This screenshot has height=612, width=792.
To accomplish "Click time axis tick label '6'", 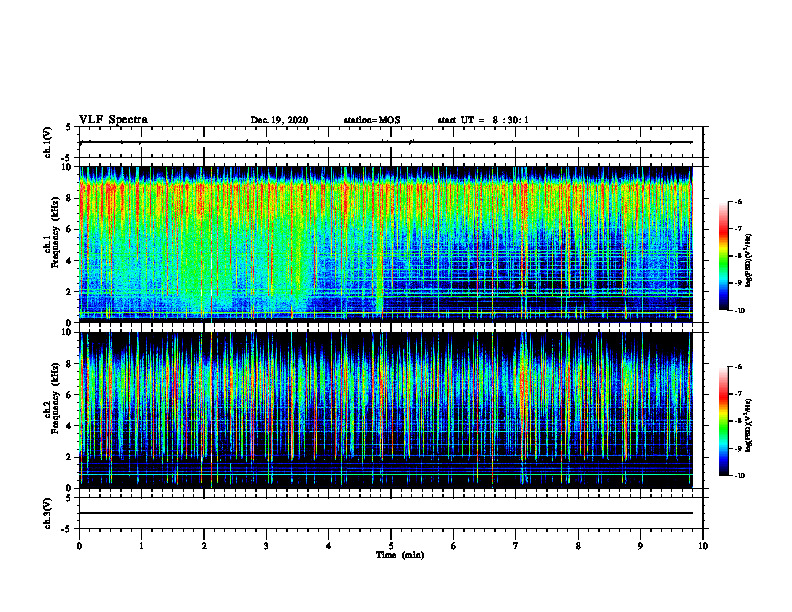I will click(x=454, y=546).
